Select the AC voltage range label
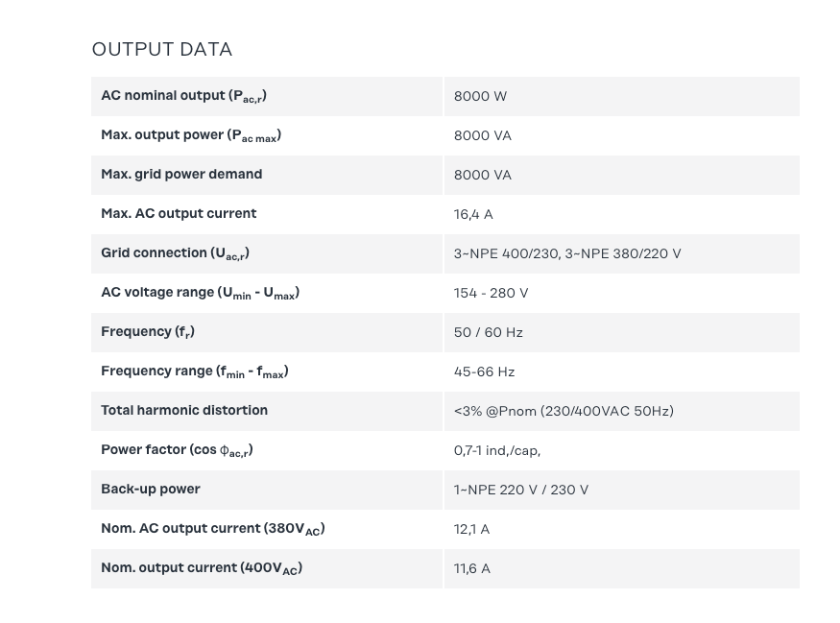Viewport: 840px width, 623px height. [x=200, y=293]
